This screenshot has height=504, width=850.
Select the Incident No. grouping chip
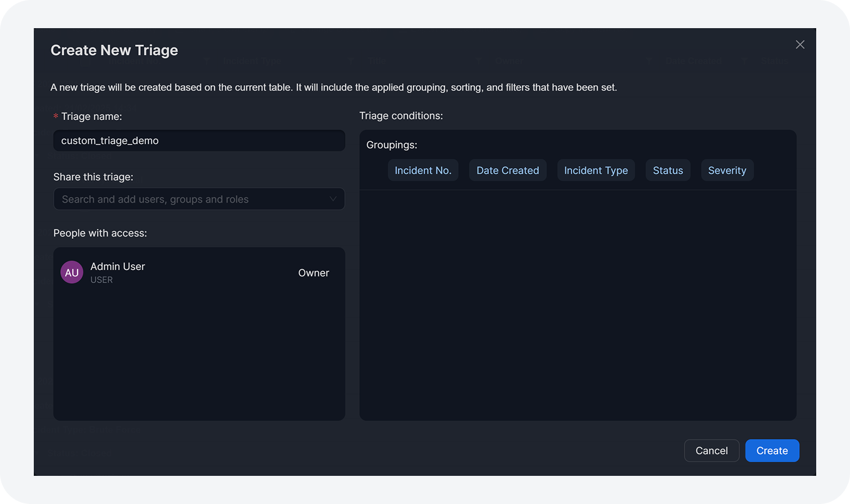click(422, 170)
